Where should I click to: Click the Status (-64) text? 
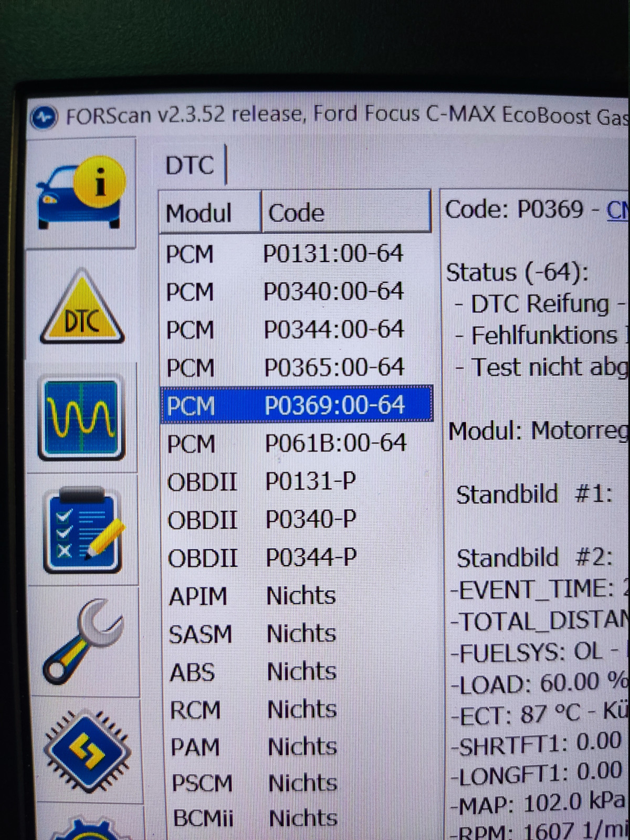517,272
